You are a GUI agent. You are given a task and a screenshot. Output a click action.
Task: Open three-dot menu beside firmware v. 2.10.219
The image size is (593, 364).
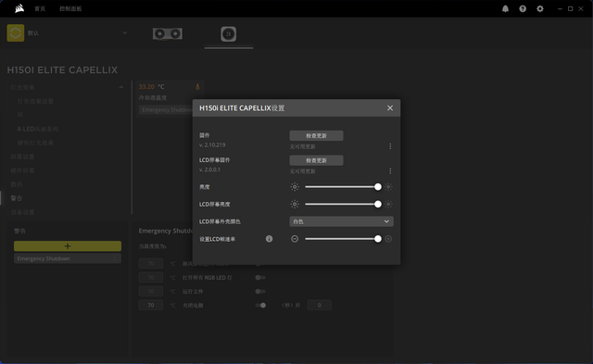click(390, 146)
